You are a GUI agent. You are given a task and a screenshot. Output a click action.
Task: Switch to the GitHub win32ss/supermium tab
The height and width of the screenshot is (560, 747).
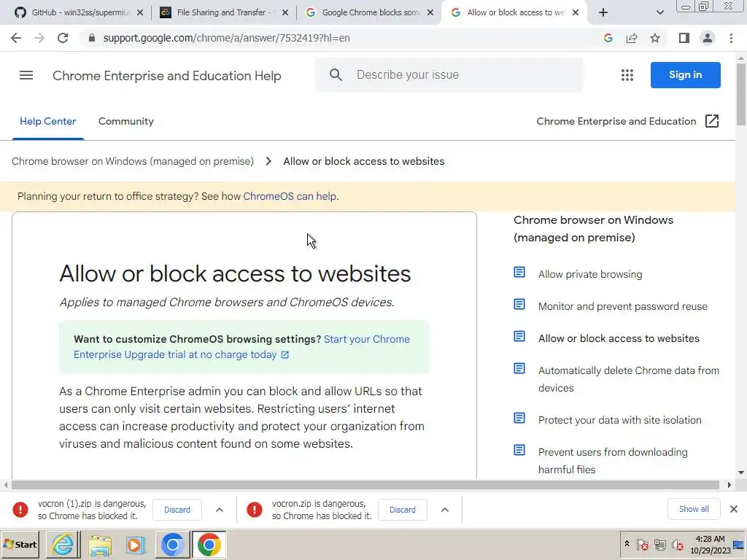(79, 12)
